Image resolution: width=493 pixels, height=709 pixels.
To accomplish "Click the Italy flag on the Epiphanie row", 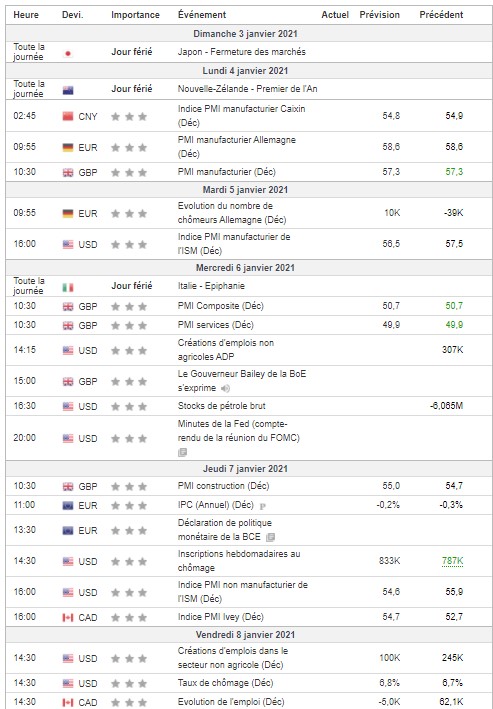I will (x=68, y=288).
